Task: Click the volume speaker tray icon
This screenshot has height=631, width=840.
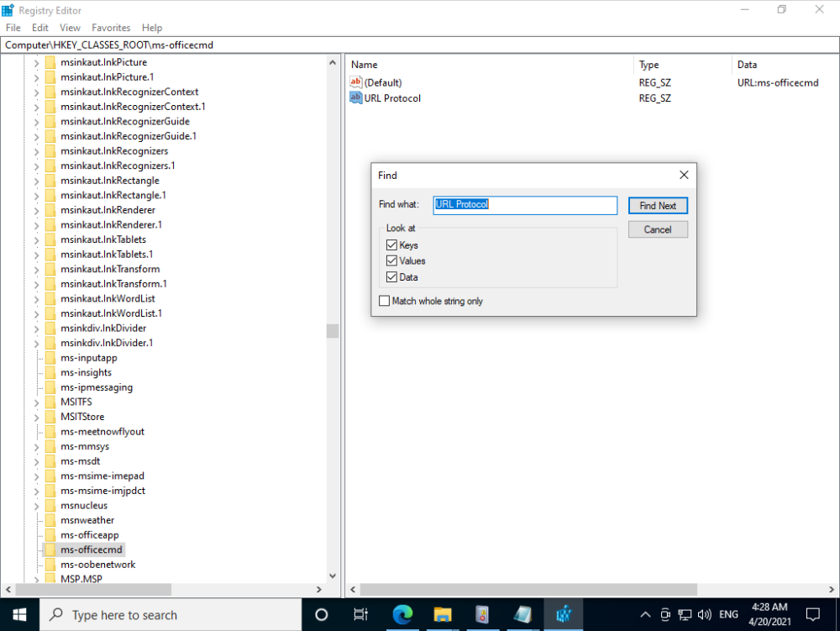Action: (x=705, y=615)
